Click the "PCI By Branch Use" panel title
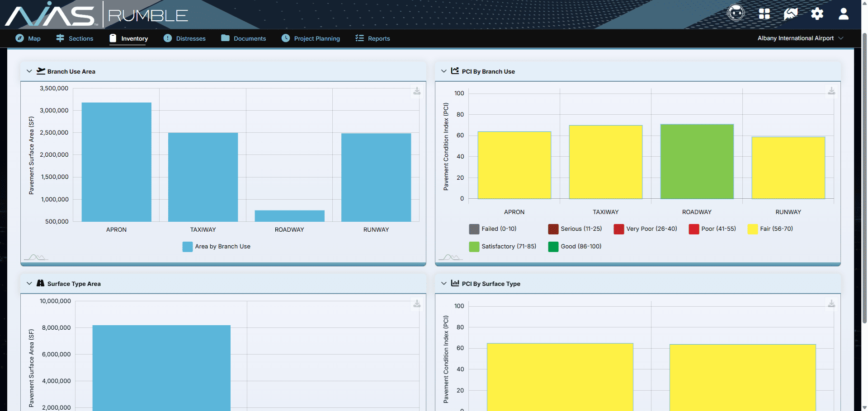868x411 pixels. point(488,71)
